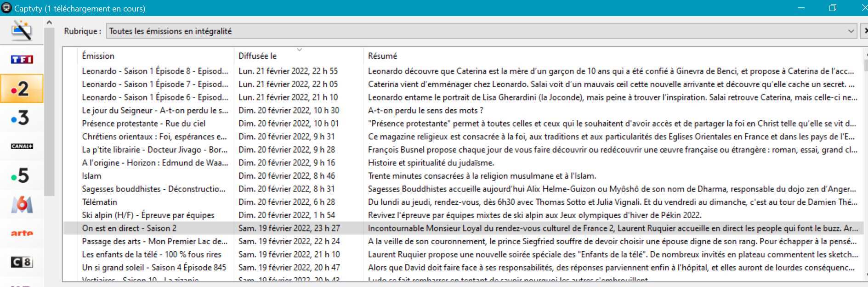
Task: Click date Sam. 19 février 2022, 23 h 27
Action: (x=289, y=228)
